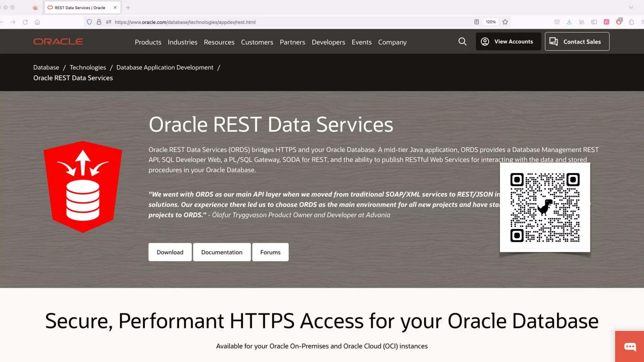Click the site security padlock icon
Screen dimensions: 644x362
[99, 22]
